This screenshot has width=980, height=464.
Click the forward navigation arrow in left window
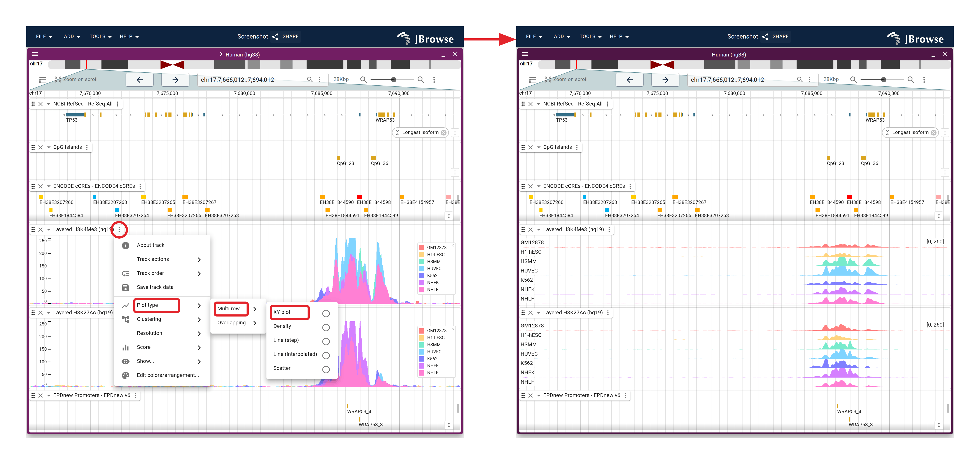175,79
